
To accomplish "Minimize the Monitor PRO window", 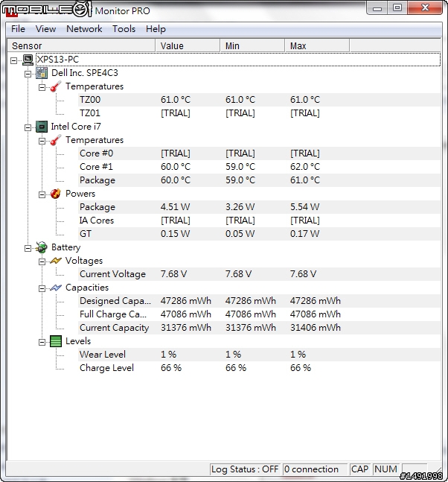I will (377, 8).
